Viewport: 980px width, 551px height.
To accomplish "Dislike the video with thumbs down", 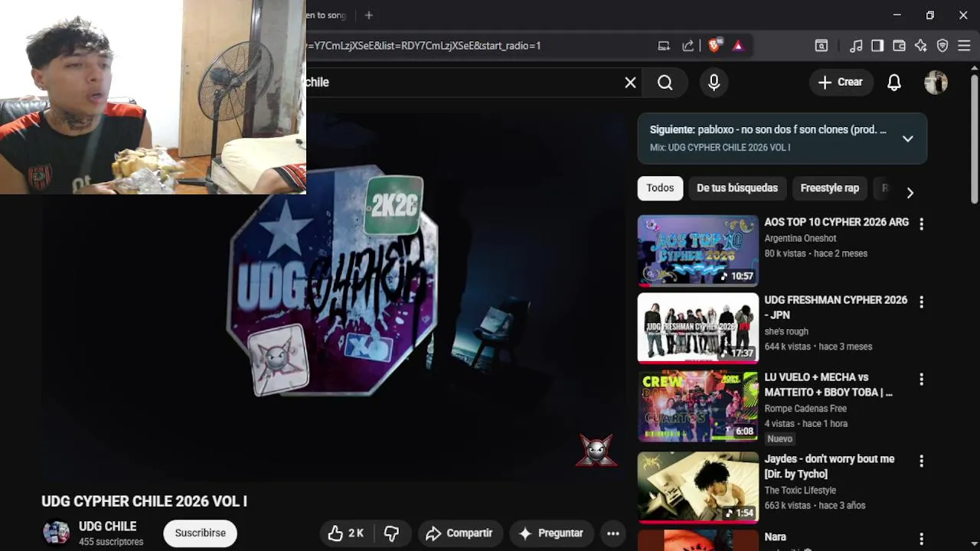I will point(391,533).
